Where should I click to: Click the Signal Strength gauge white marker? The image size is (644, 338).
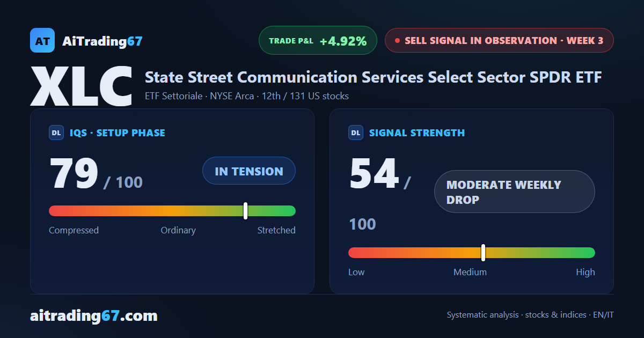point(483,253)
